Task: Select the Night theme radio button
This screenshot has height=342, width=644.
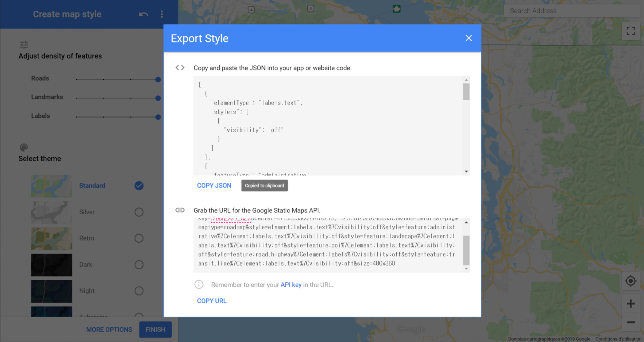Action: [x=139, y=291]
